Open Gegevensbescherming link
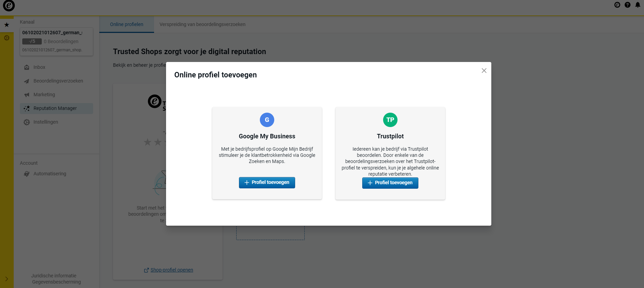This screenshot has height=288, width=644. 56,282
